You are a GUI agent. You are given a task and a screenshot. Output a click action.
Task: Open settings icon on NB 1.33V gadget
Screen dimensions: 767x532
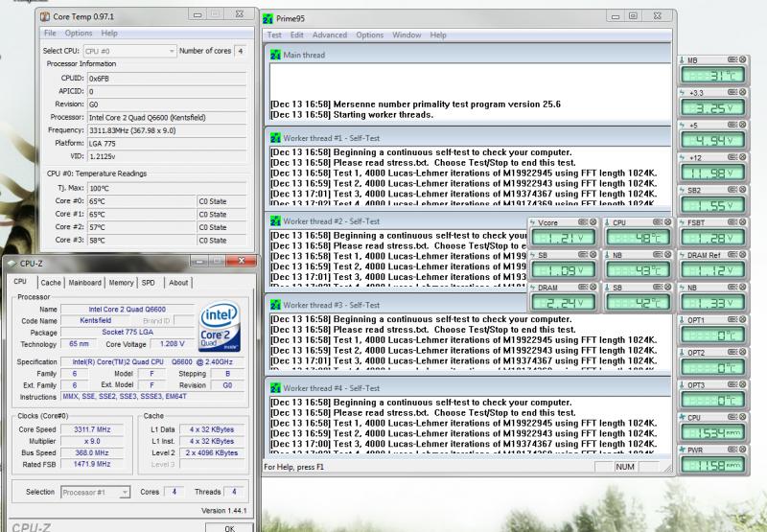[732, 287]
